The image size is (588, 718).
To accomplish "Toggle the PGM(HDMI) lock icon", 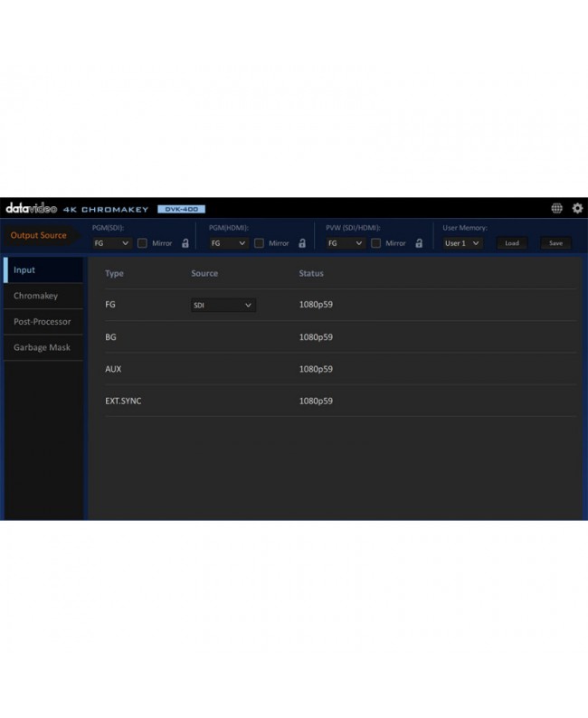I will [302, 243].
